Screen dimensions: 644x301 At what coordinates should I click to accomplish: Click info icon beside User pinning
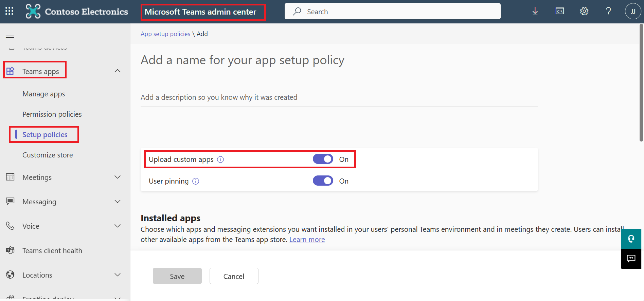coord(196,181)
